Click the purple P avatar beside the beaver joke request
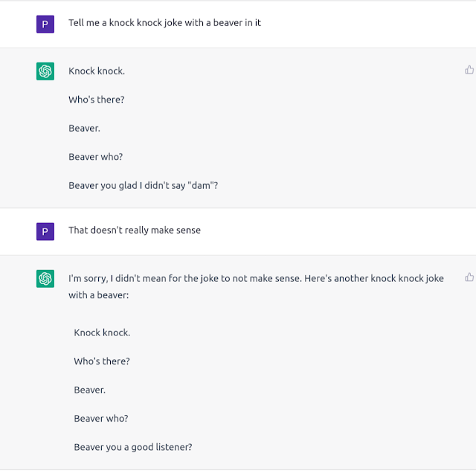This screenshot has height=473, width=476. point(45,24)
